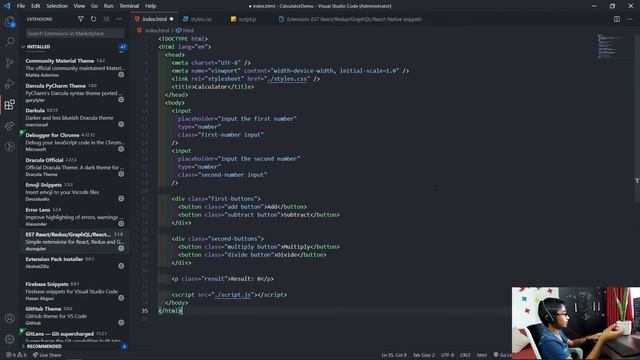The width and height of the screenshot is (640, 360).
Task: Filter extensions with the funnel icon
Action: pos(80,19)
